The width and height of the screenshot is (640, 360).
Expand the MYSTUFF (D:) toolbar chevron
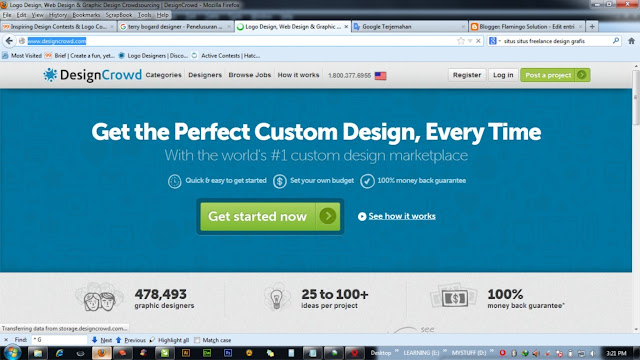pos(491,351)
